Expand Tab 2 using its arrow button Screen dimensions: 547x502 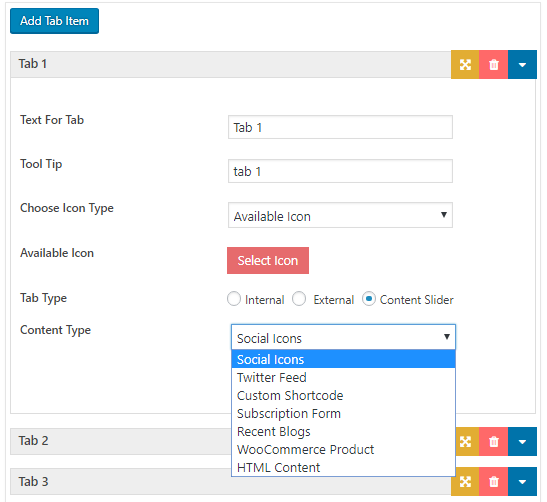coord(522,442)
